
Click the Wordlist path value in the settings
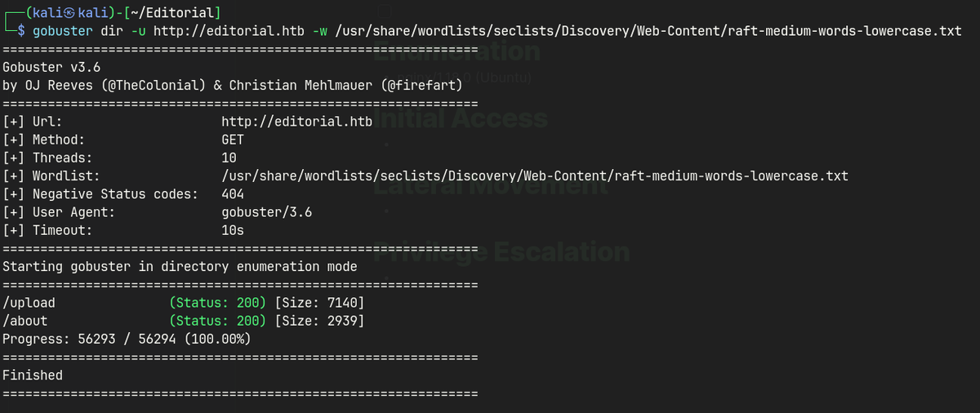[x=535, y=175]
